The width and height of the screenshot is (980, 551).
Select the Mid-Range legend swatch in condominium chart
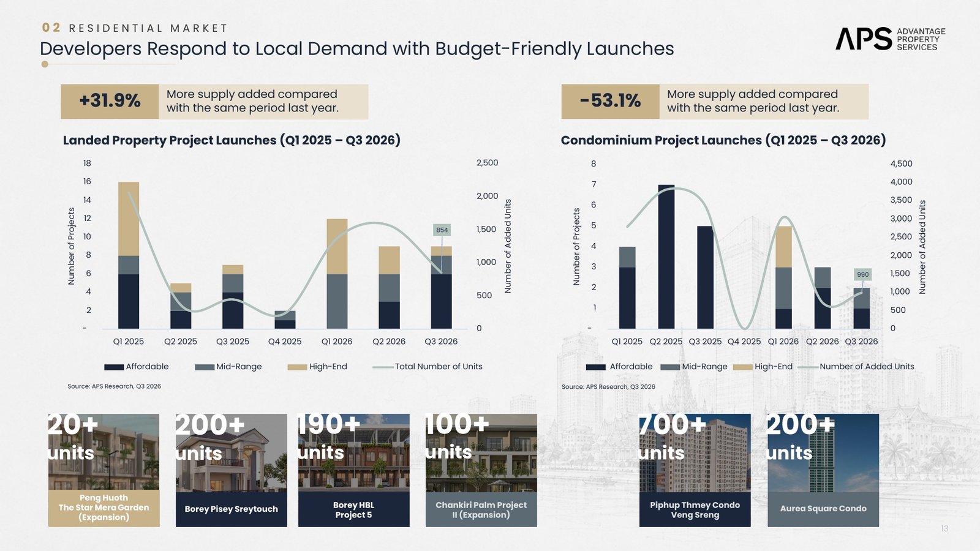click(x=670, y=367)
